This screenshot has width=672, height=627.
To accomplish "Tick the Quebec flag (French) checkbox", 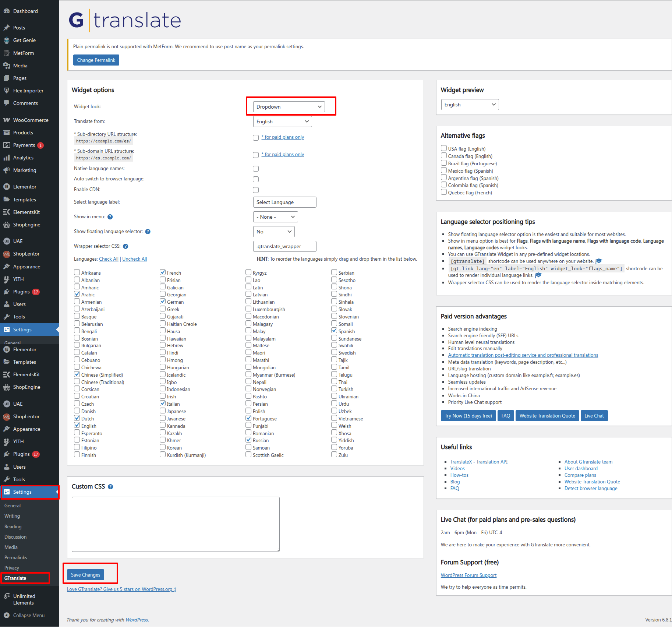I will pyautogui.click(x=444, y=192).
